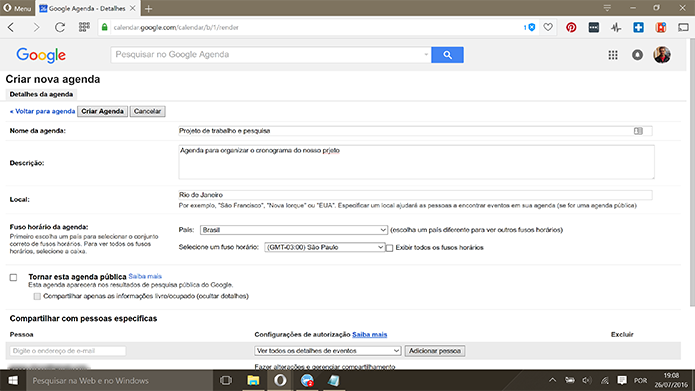695x391 pixels.
Task: Open the battery status icon
Action: pos(570,380)
